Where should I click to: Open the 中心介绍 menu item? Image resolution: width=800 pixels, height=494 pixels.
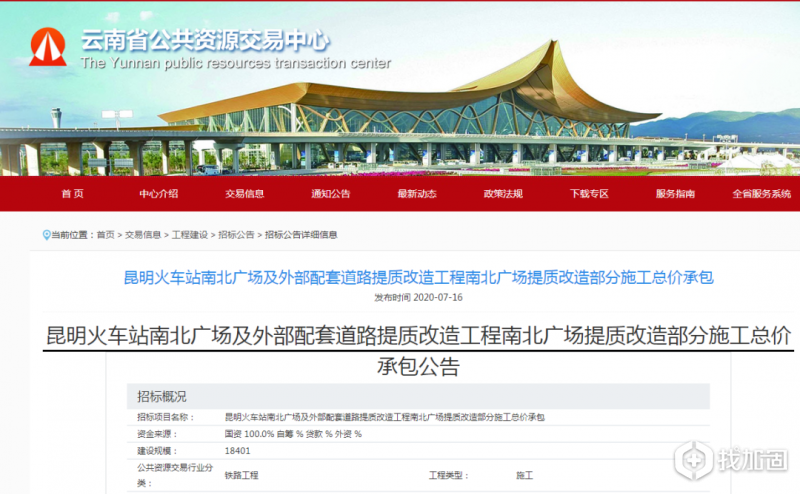click(159, 193)
